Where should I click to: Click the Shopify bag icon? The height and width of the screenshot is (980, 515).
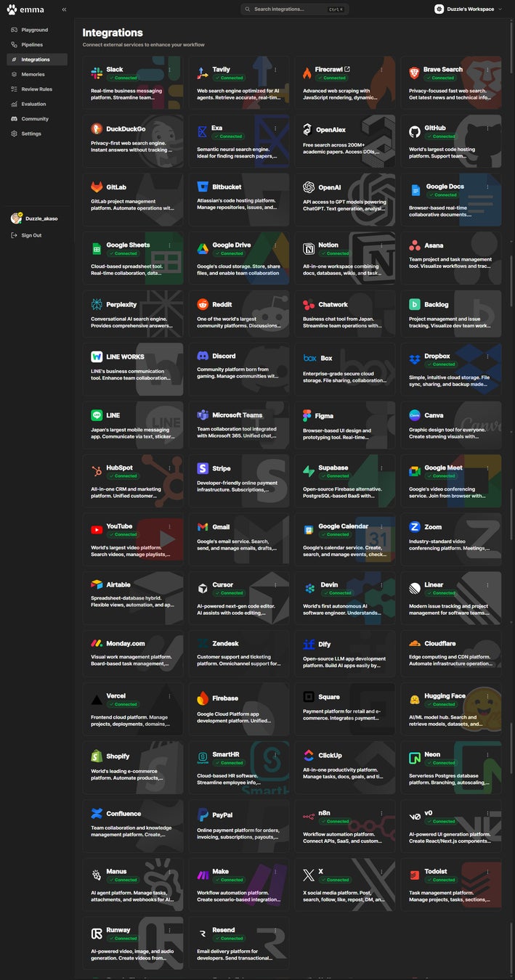point(97,756)
